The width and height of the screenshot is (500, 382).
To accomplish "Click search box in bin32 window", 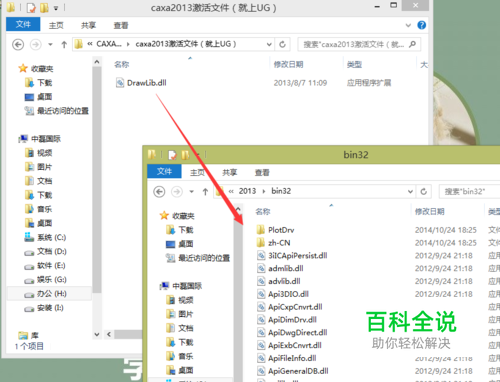I will 469,192.
